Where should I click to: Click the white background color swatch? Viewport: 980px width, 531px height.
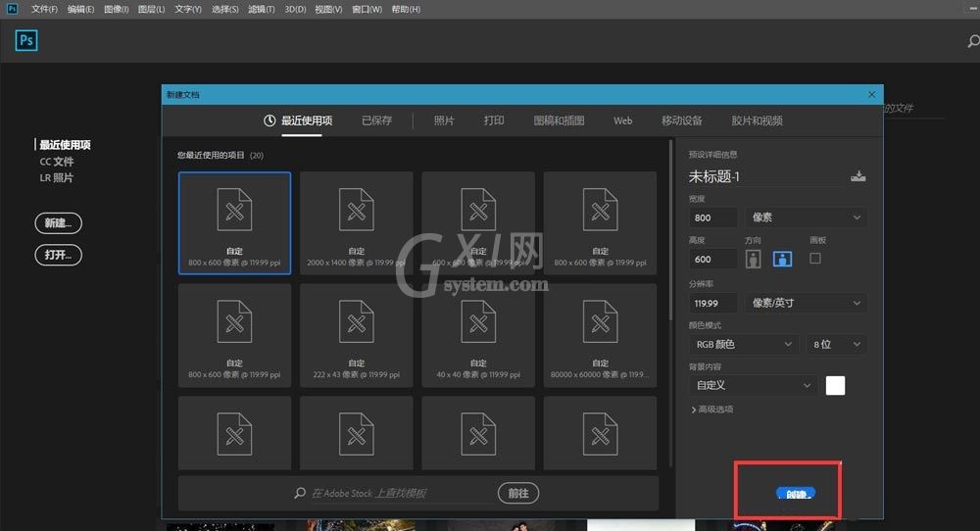835,385
